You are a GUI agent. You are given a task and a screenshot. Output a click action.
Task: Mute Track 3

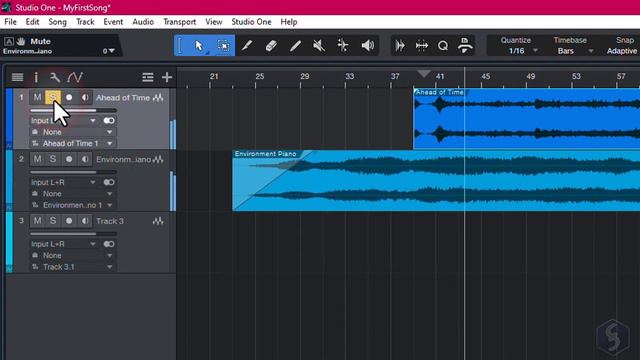click(x=37, y=221)
